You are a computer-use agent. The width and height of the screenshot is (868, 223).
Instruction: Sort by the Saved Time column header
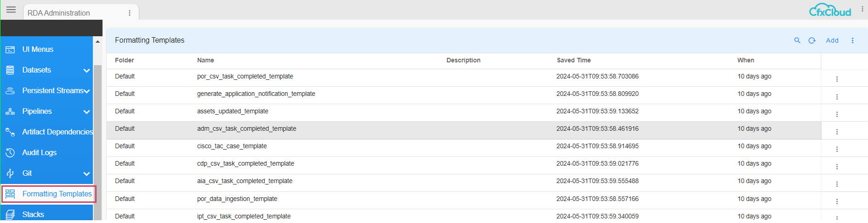click(x=573, y=60)
